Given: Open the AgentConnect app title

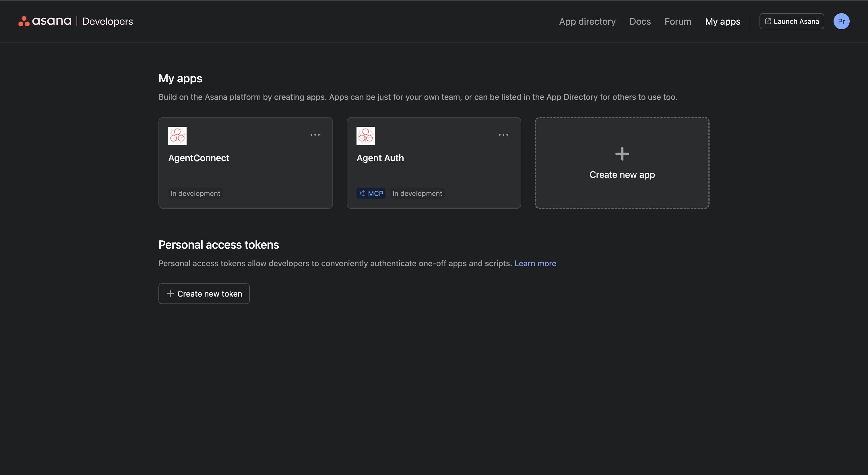Looking at the screenshot, I should click(x=199, y=158).
